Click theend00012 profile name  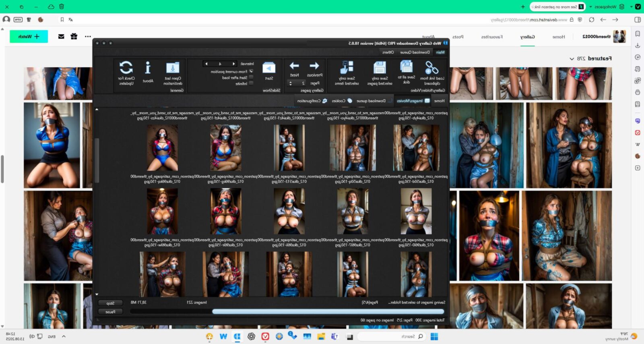pos(597,36)
